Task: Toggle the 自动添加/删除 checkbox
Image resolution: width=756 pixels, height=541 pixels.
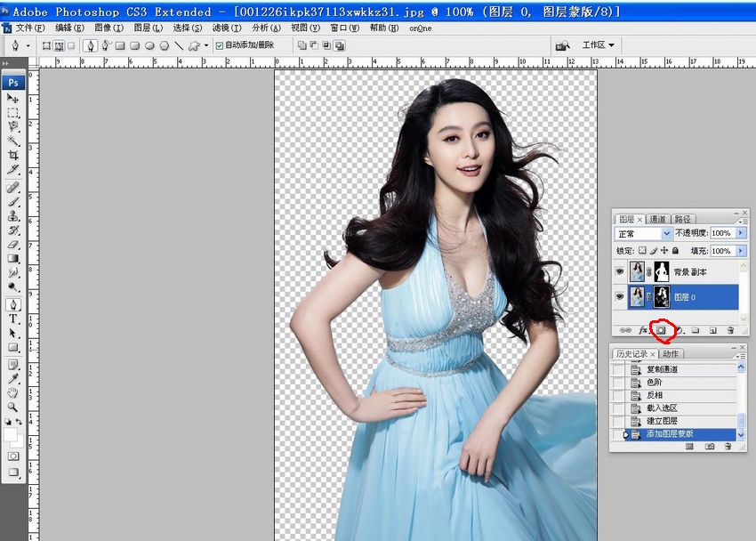Action: 220,45
